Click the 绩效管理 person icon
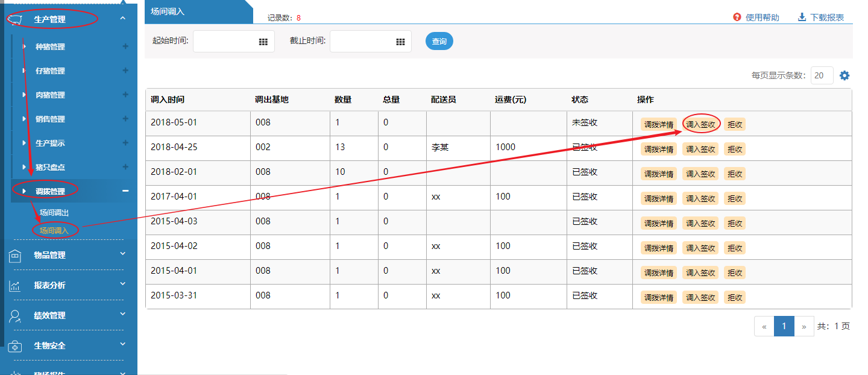The width and height of the screenshot is (868, 375). 15,317
